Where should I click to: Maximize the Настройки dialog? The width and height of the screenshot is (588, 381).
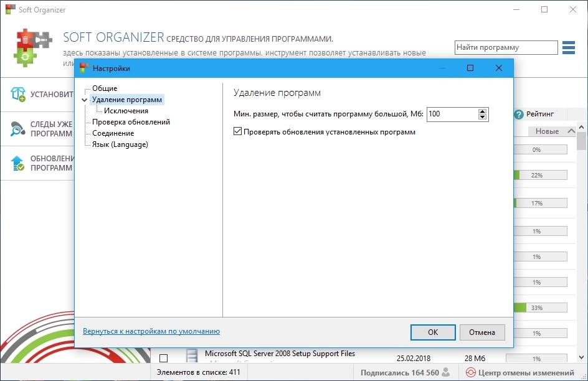tap(470, 68)
